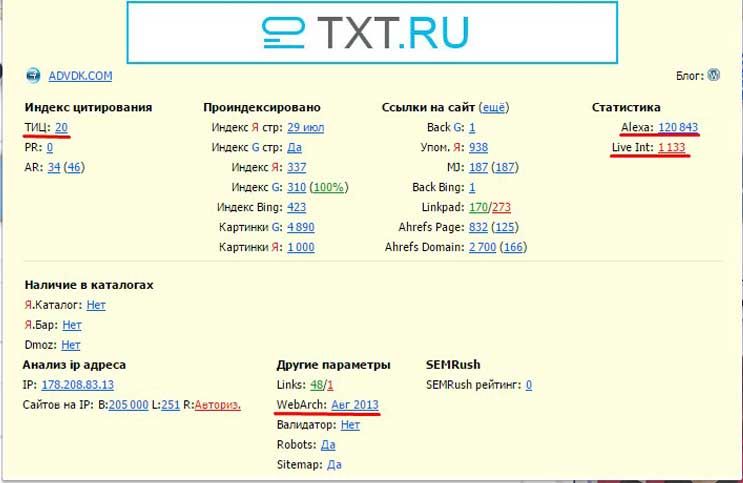Open the Индекс G value 310
The image size is (743, 483).
click(x=297, y=187)
